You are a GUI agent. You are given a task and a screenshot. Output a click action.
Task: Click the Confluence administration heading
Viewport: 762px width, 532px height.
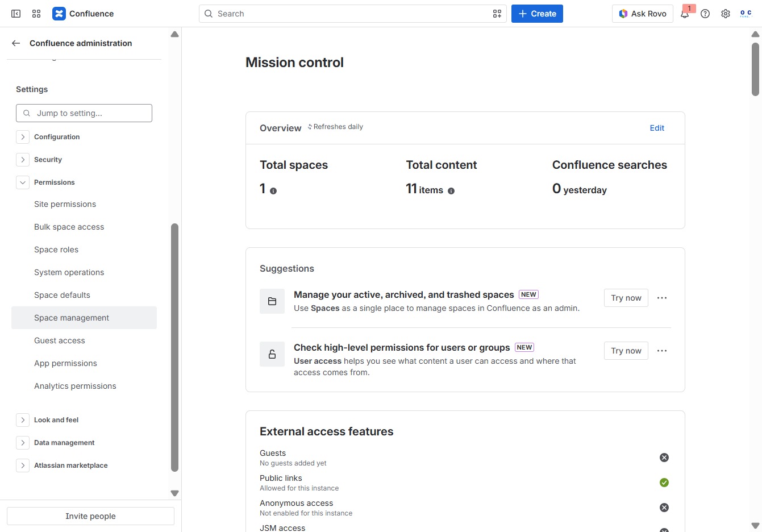click(81, 43)
